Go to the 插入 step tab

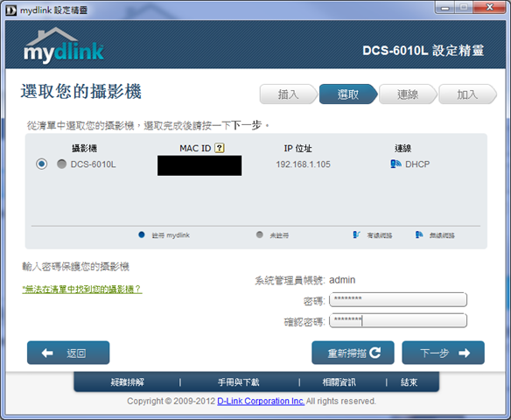(x=289, y=94)
